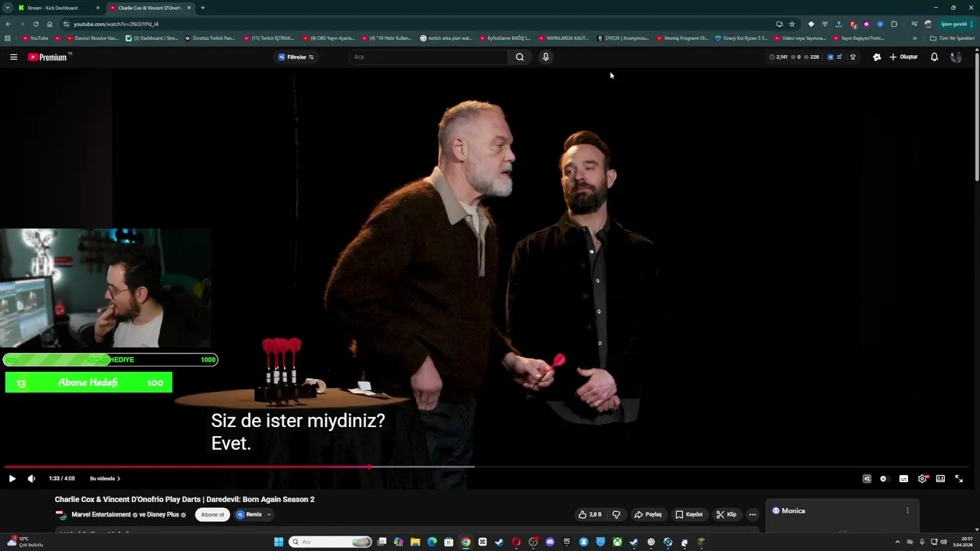Subscribe with the Abone ol button

213,514
